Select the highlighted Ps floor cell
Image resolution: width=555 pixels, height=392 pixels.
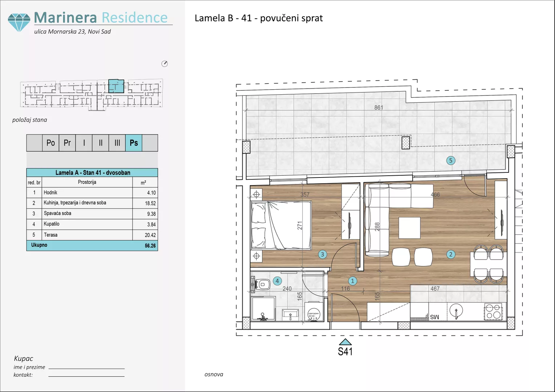134,143
